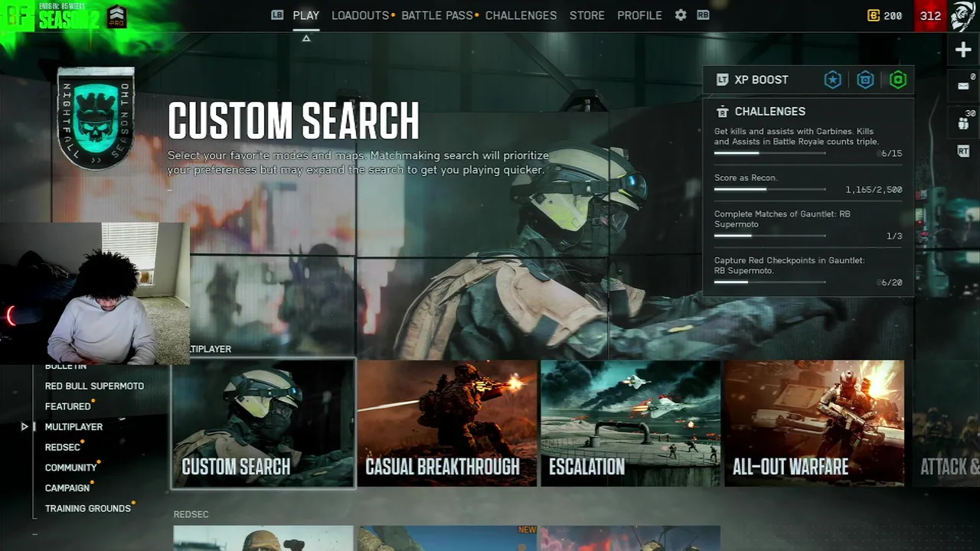This screenshot has width=980, height=551.
Task: Open the PROFILE tab
Action: (x=639, y=15)
